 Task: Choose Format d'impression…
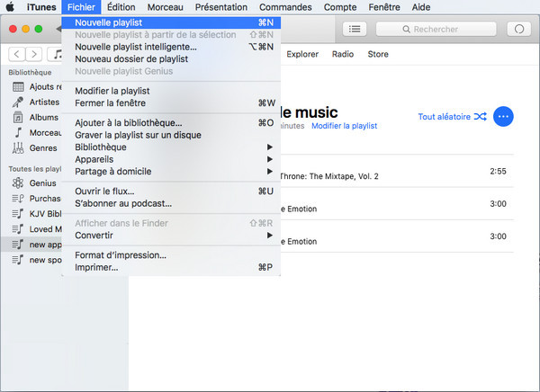point(171,255)
